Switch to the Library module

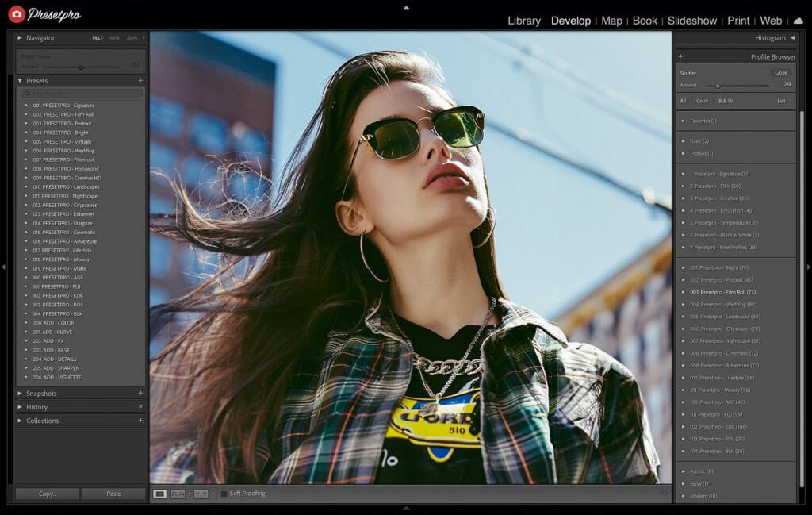point(523,21)
